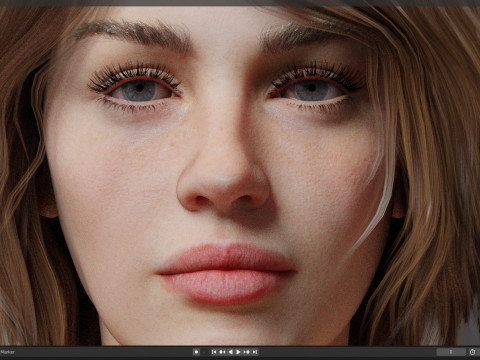The width and height of the screenshot is (480, 360).
Task: Click the current frame number field
Action: (x=451, y=352)
